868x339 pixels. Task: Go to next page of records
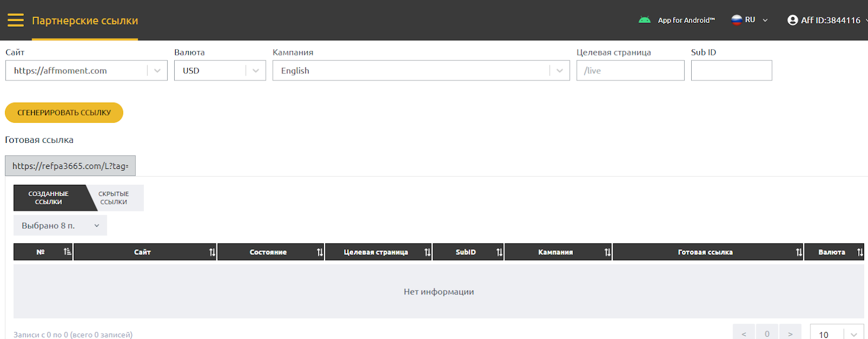(790, 333)
